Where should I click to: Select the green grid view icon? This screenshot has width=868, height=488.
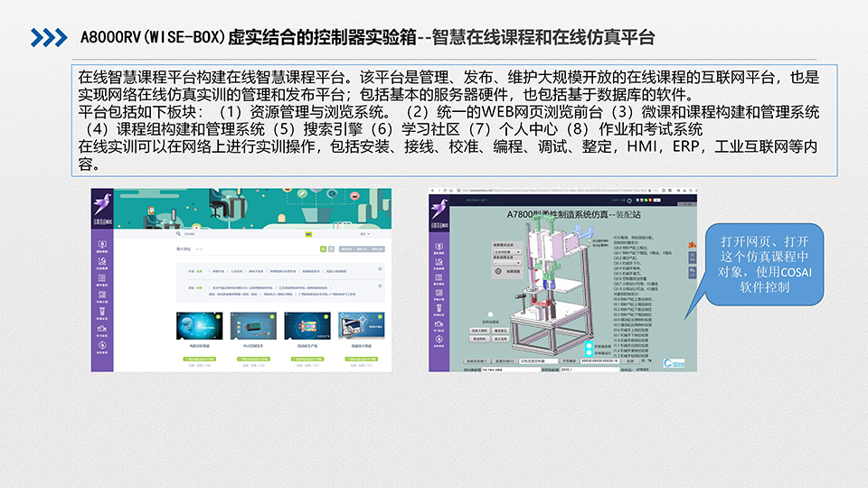tap(323, 248)
